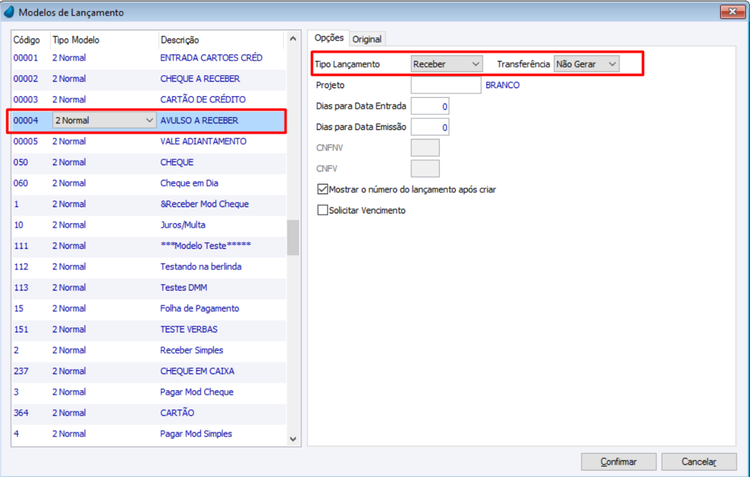Select the Folha de Pagamento model row

coord(149,309)
